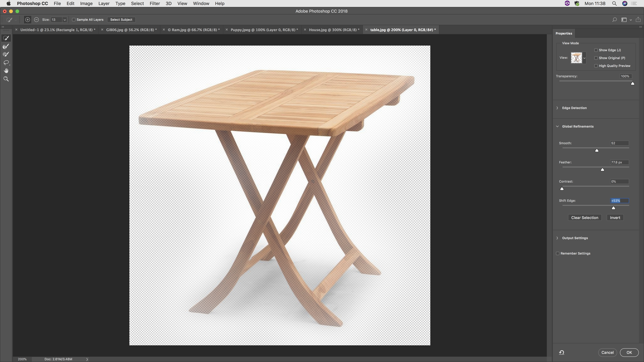Select the Quick Selection tool
644x362 pixels.
pyautogui.click(x=6, y=38)
